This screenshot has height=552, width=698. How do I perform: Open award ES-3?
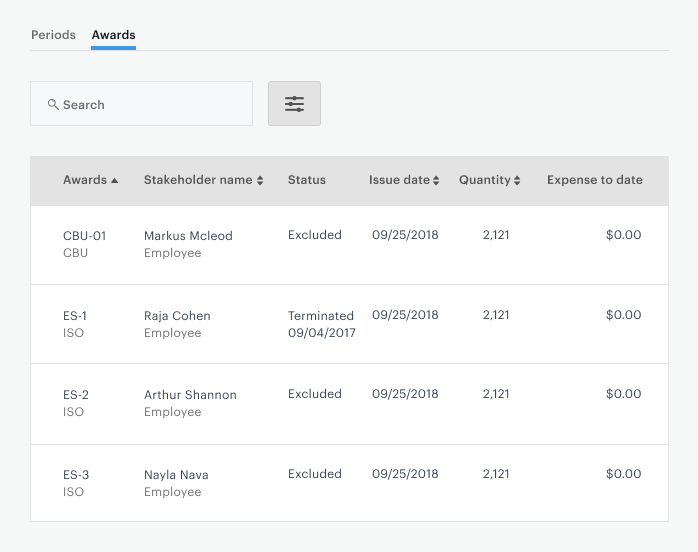click(76, 475)
